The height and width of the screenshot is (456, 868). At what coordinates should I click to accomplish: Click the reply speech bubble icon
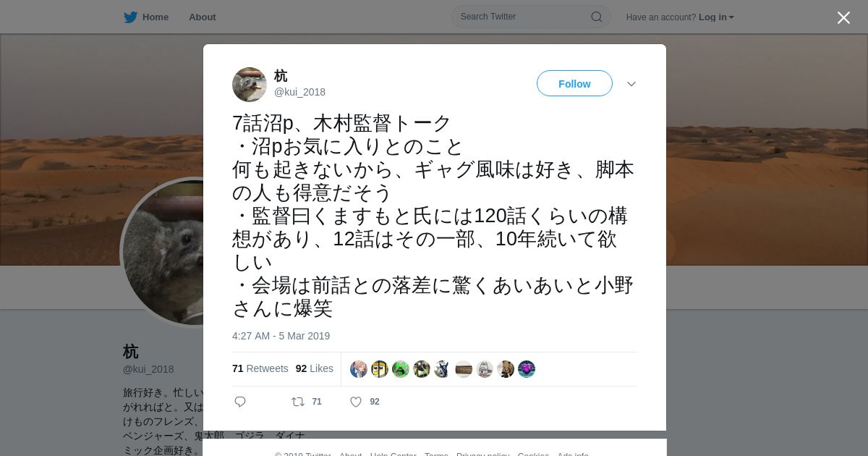click(240, 402)
